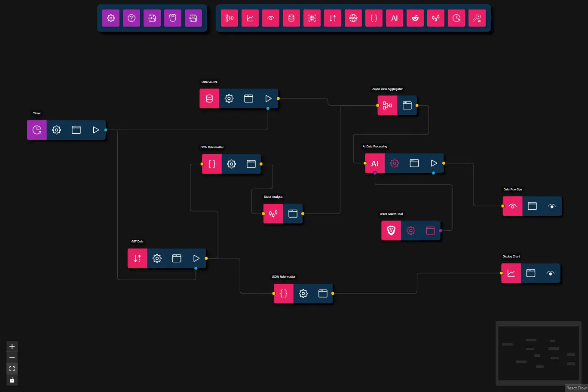Select the Chart node tool in the toolbar
The width and height of the screenshot is (588, 392).
tap(250, 18)
